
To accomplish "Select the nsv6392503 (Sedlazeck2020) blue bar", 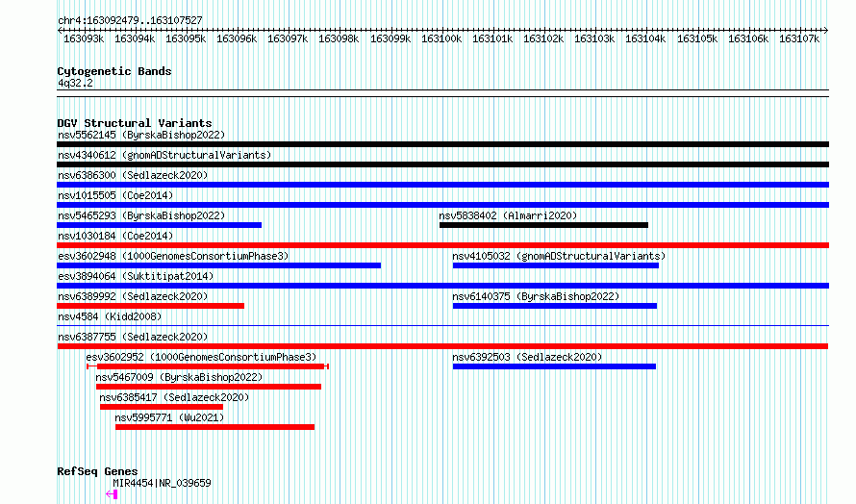I will (554, 366).
